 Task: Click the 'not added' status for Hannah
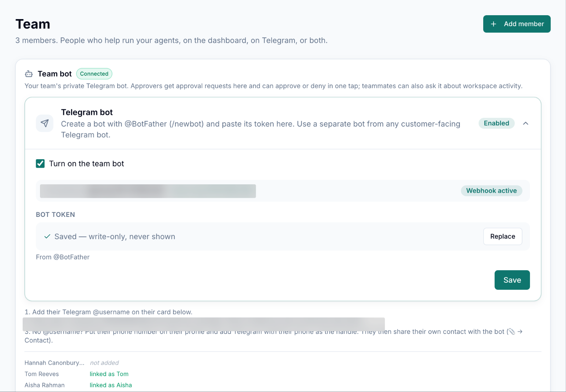(x=104, y=363)
